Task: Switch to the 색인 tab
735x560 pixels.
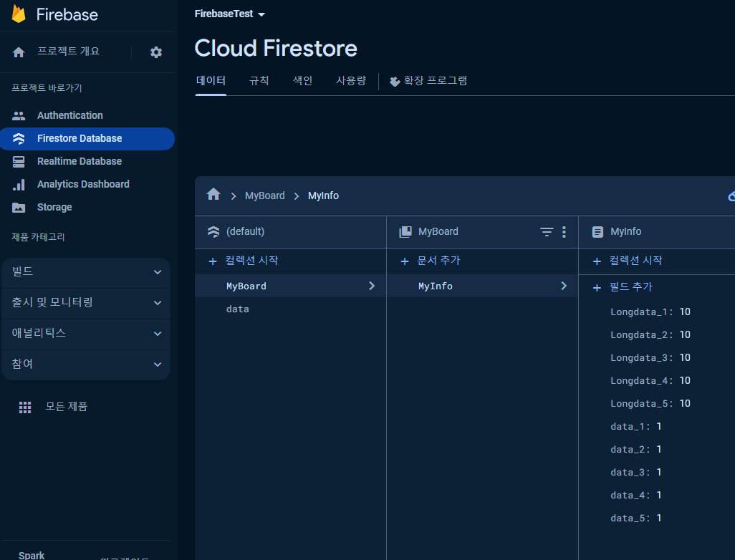Action: click(x=302, y=81)
